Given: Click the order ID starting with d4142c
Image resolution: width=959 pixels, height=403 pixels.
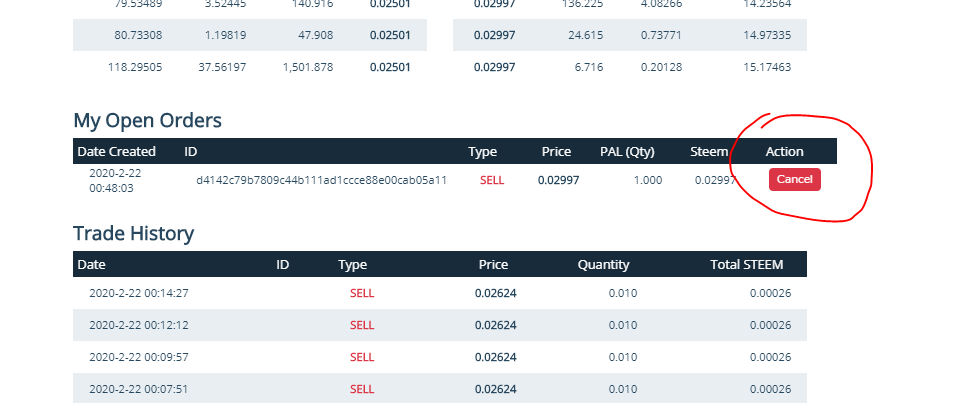Looking at the screenshot, I should tap(321, 180).
